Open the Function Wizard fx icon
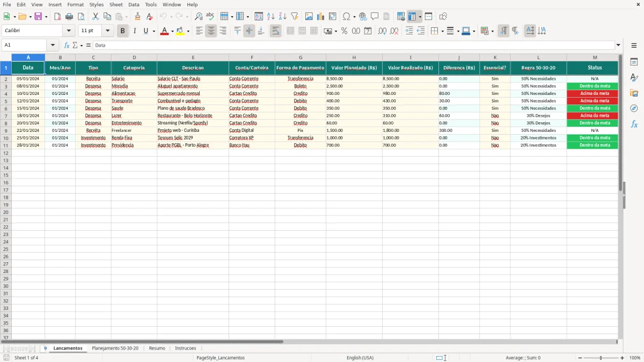The image size is (644, 362). tap(67, 45)
